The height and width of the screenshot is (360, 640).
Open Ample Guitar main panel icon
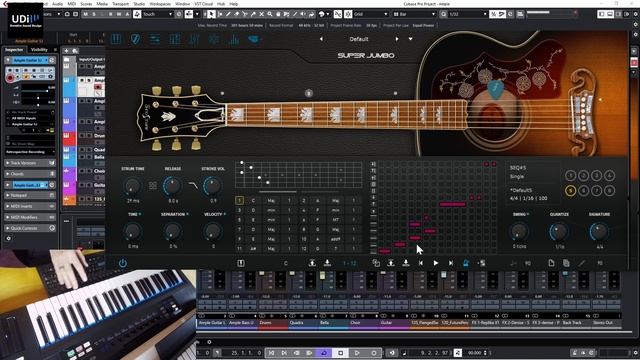tap(116, 39)
